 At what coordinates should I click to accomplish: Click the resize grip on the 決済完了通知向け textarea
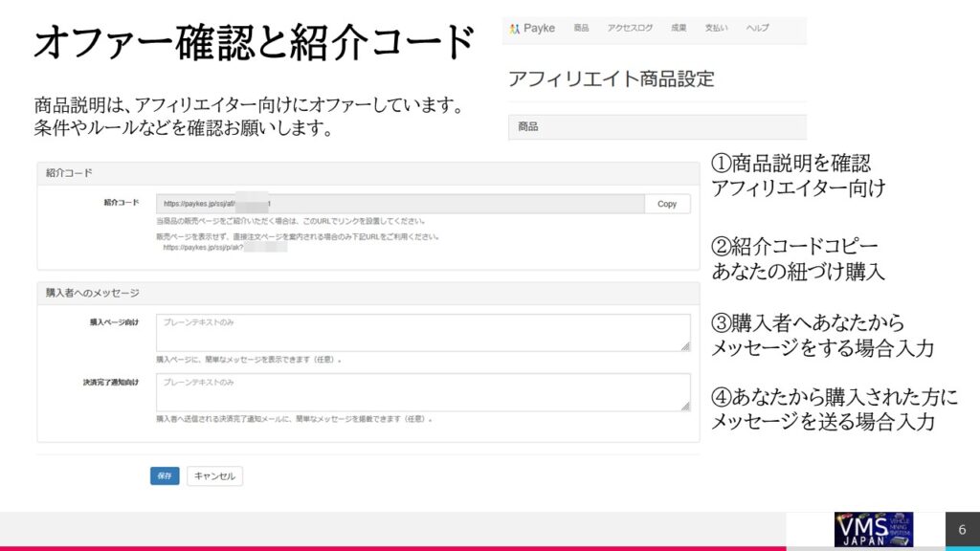pos(684,407)
